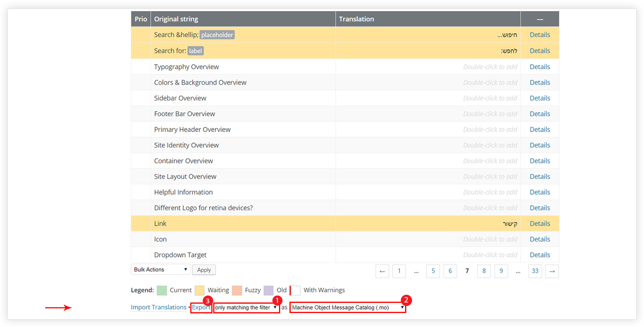Open Details for the Link string
Screen dimensions: 644x327
(540, 224)
